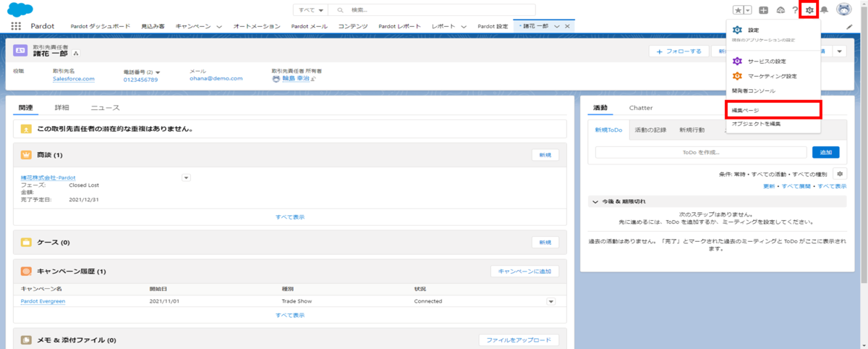Screen dimensions: 868x349
Task: Click the ToDo を作成 input field
Action: pyautogui.click(x=701, y=152)
